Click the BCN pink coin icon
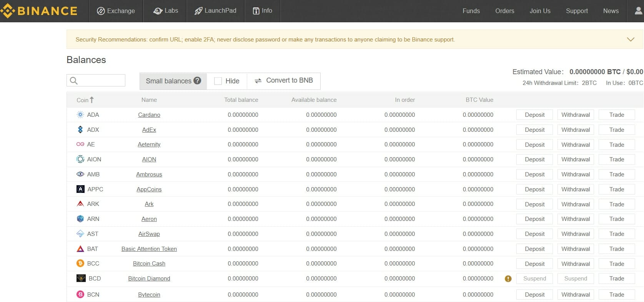644x302 pixels. (x=80, y=294)
